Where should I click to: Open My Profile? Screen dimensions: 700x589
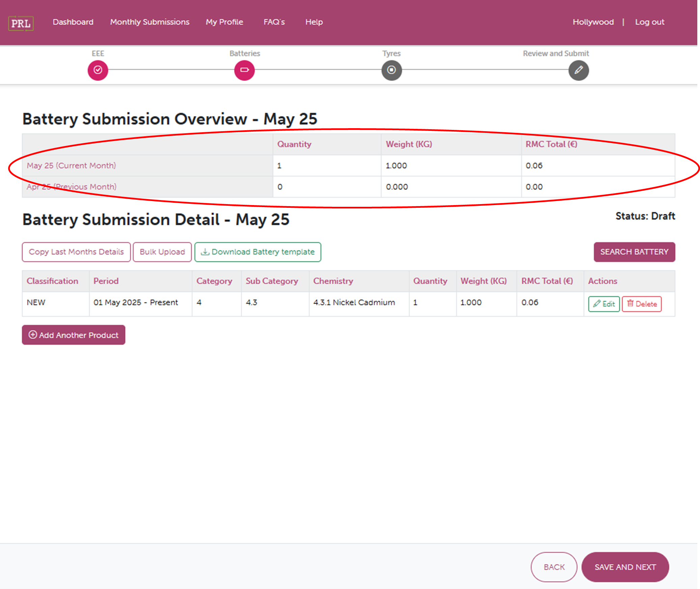click(224, 22)
